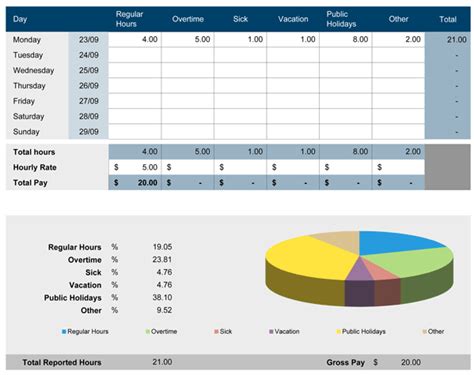Screen dimensions: 474x375
Task: Click the Day column header
Action: 20,19
